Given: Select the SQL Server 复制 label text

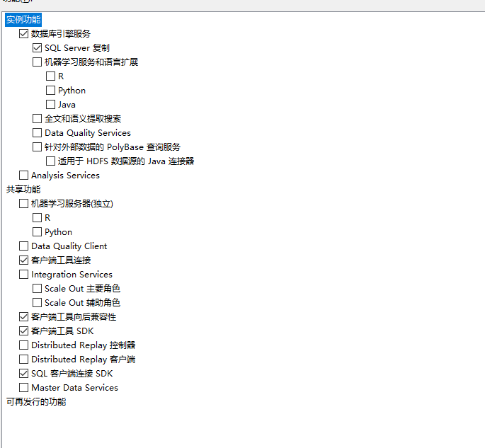Looking at the screenshot, I should (77, 48).
